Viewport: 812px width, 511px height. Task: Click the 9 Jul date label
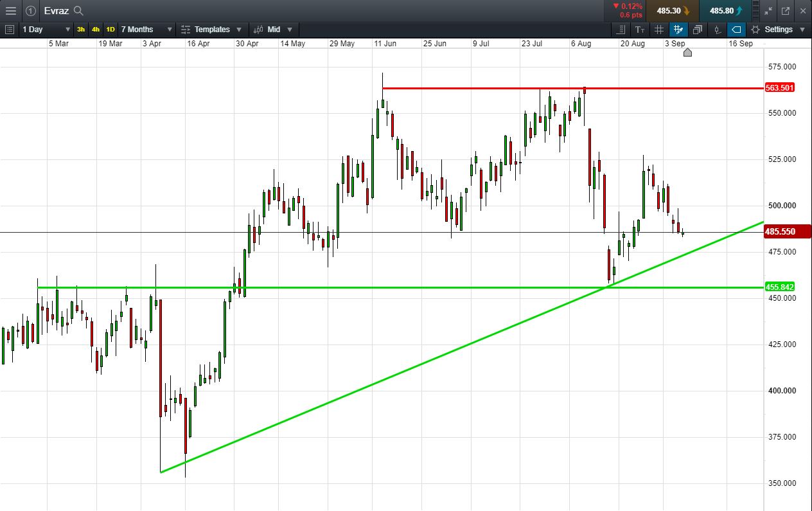tap(481, 44)
